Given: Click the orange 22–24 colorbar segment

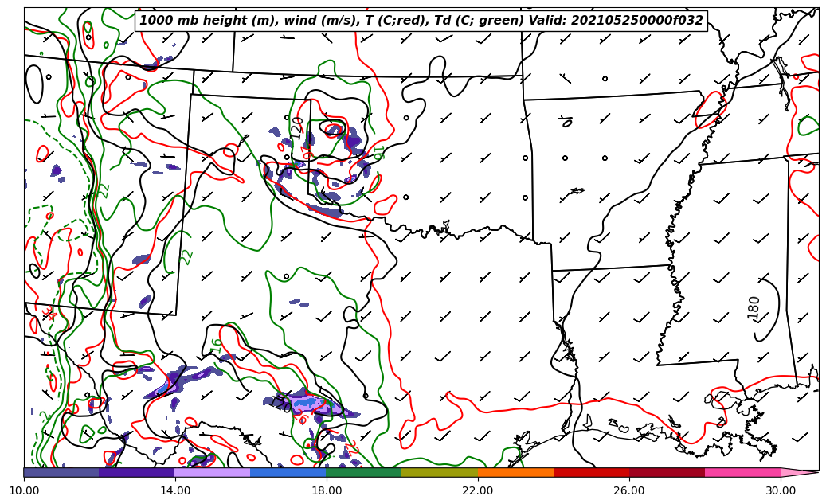Looking at the screenshot, I should [515, 472].
